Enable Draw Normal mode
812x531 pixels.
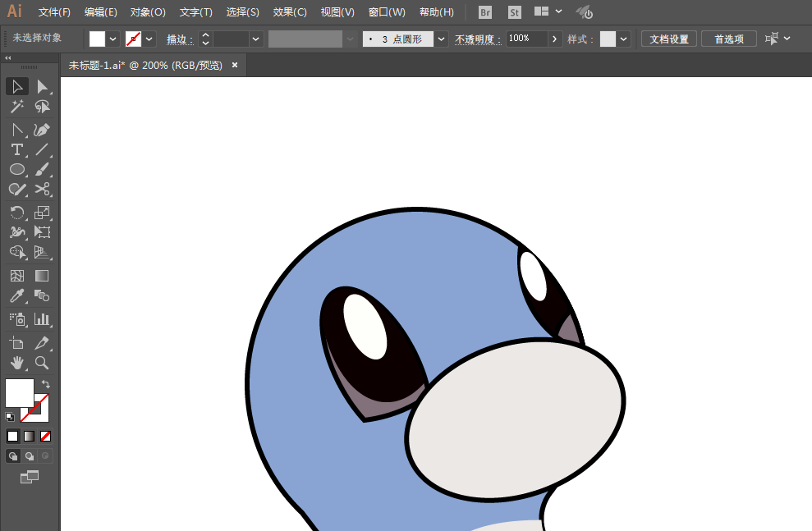click(13, 456)
